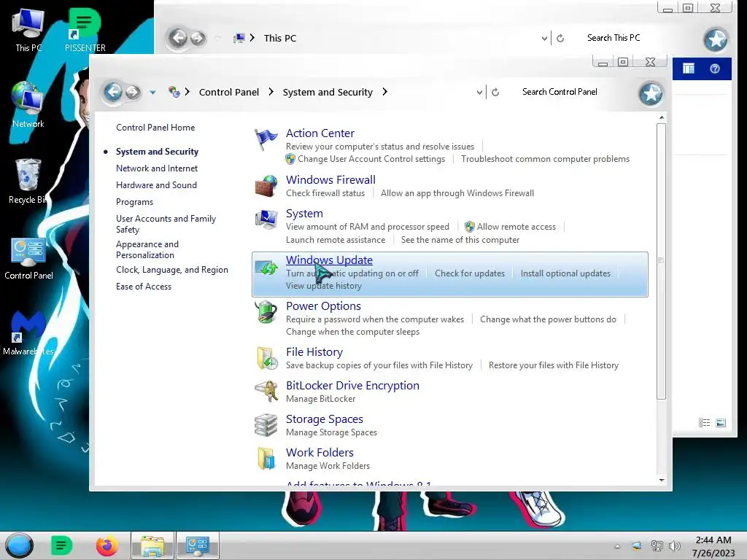
Task: Open the network tray icon
Action: tap(657, 546)
